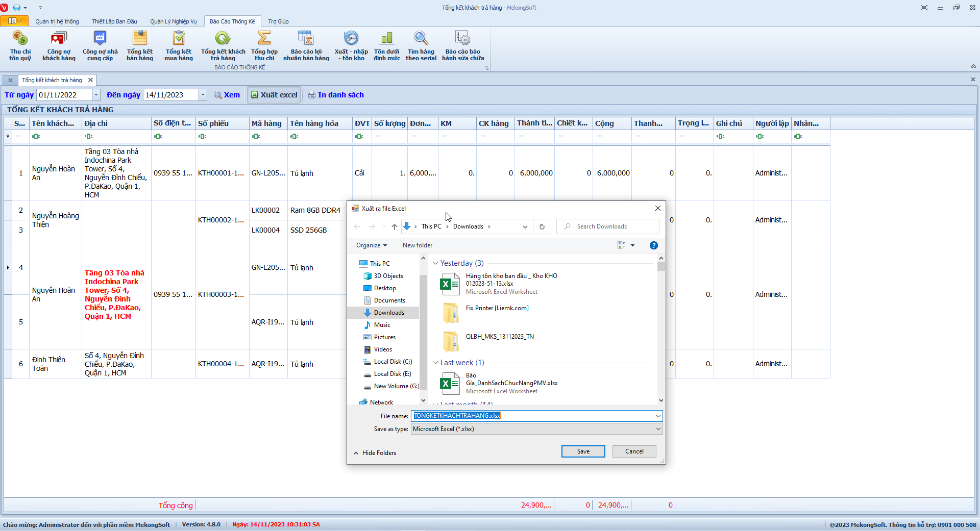Open Báo cáo bảo hành sửa chữa
The width and height of the screenshot is (980, 531).
[463, 45]
